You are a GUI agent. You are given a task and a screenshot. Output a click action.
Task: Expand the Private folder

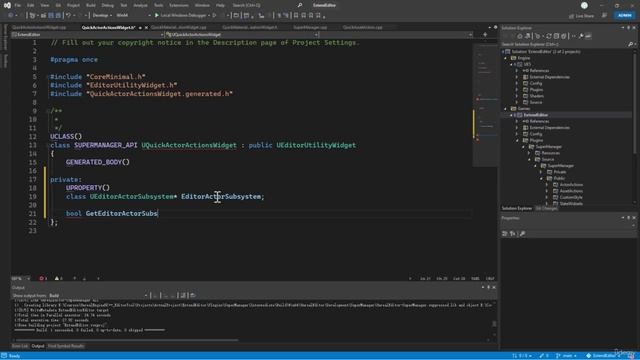point(541,172)
